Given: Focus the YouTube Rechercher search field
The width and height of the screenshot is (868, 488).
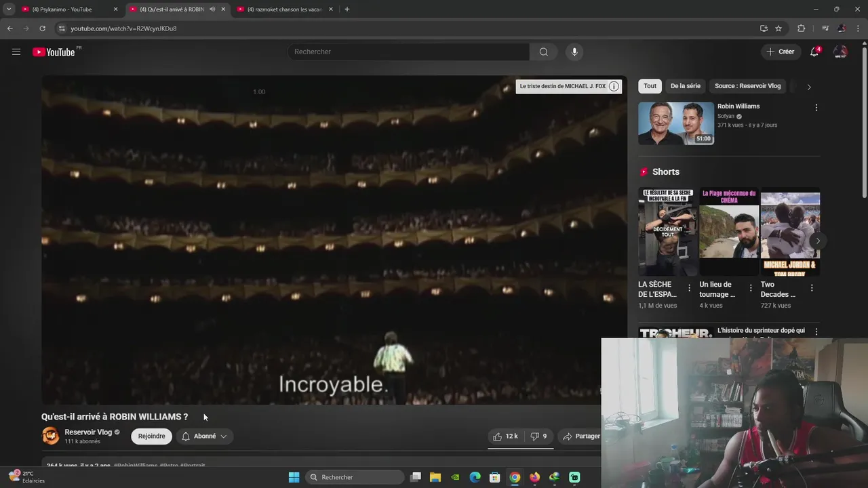Looking at the screenshot, I should click(409, 52).
